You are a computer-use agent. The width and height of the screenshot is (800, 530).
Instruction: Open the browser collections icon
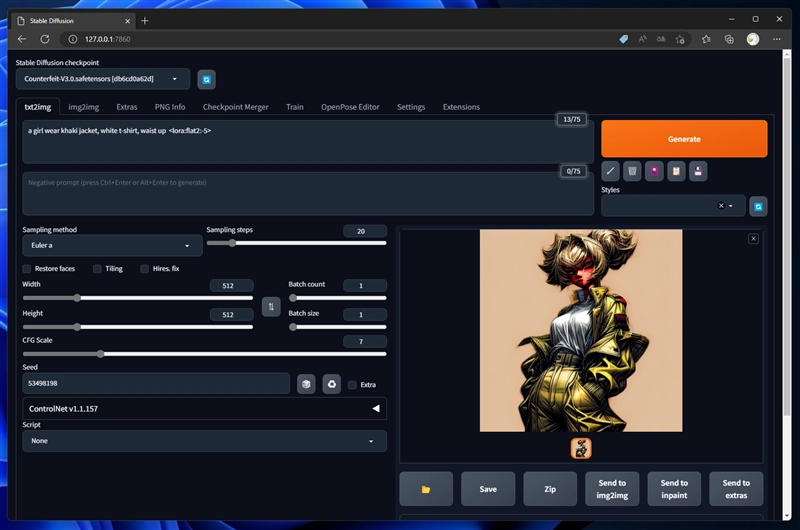729,39
